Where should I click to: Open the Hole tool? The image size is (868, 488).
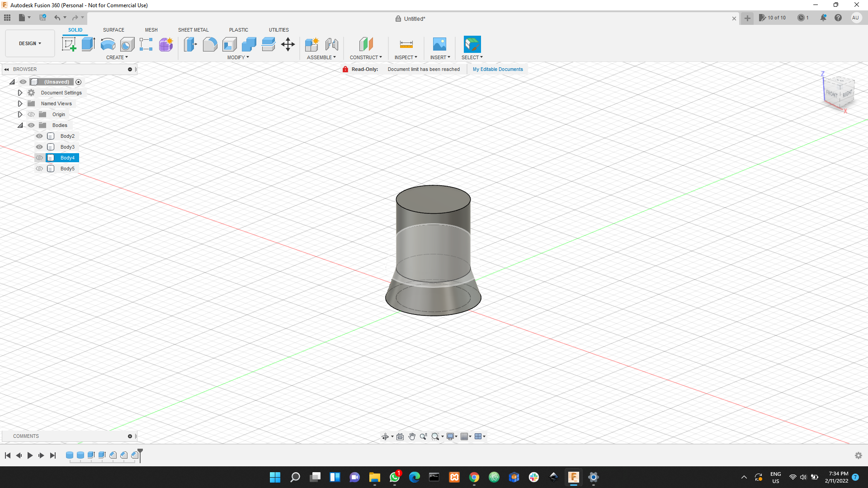127,44
